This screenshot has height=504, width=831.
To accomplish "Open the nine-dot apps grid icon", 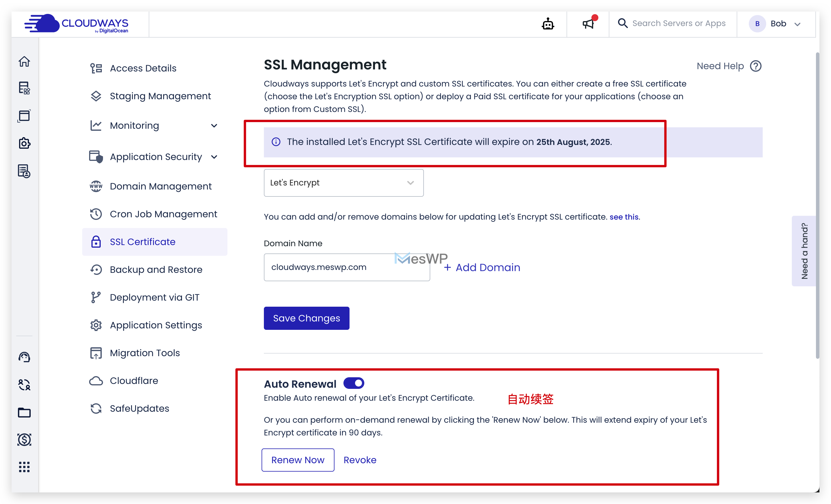I will click(x=24, y=467).
